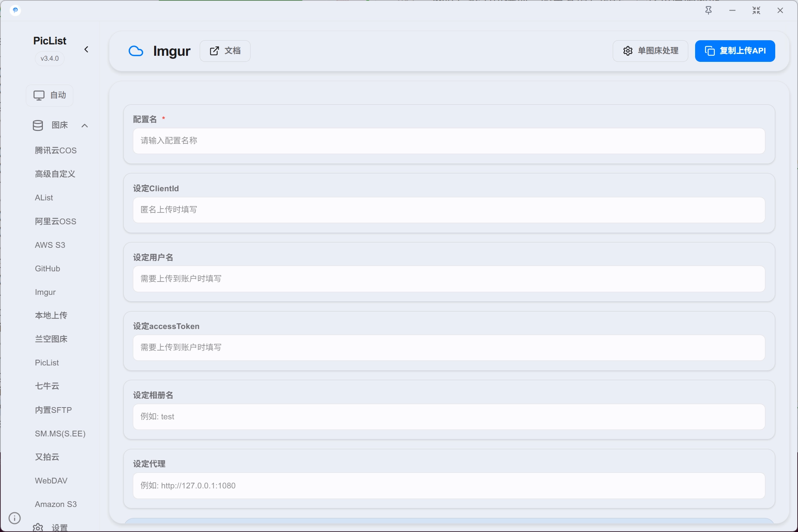Select Amazon S3 in the sidebar
Image resolution: width=798 pixels, height=532 pixels.
pos(56,504)
